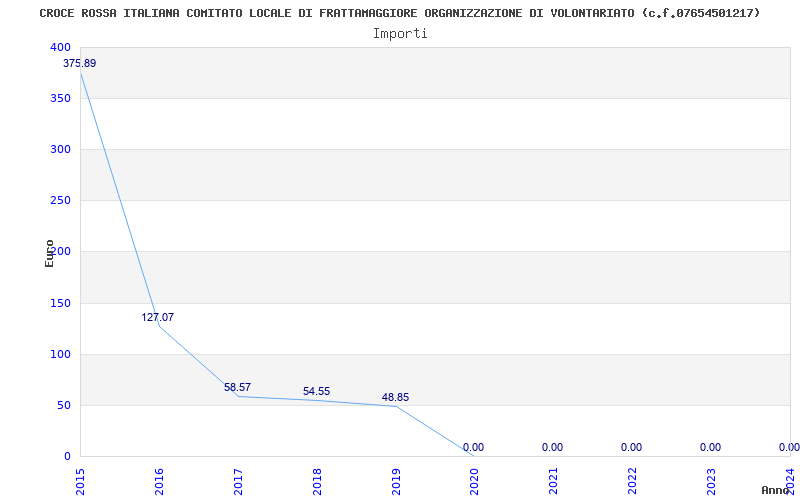Select x-axis year label 2020

pos(475,482)
